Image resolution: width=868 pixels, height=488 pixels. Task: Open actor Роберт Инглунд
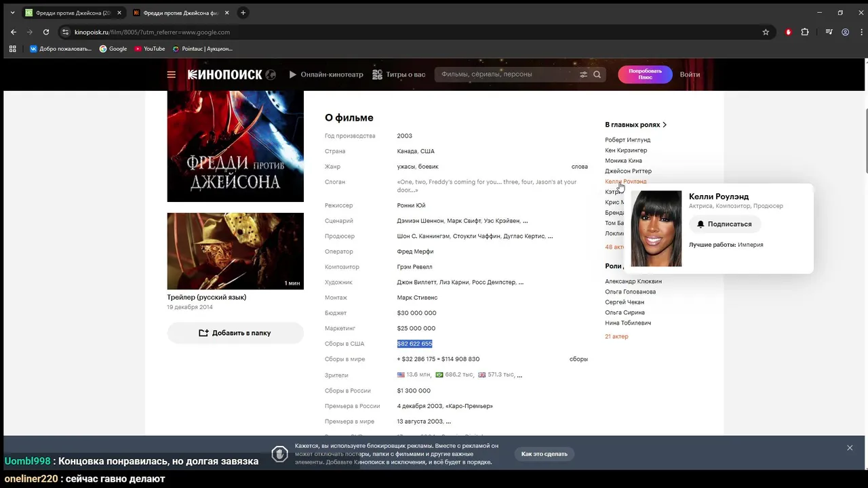(627, 140)
